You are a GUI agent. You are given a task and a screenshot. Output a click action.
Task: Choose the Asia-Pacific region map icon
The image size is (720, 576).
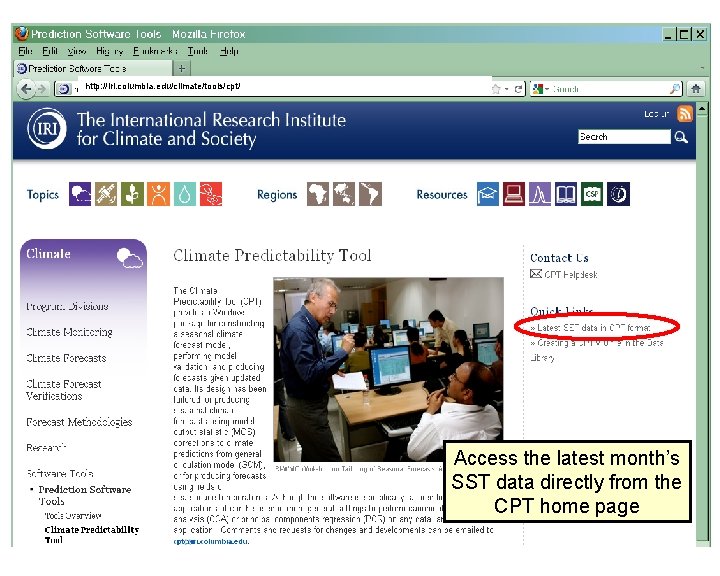344,194
